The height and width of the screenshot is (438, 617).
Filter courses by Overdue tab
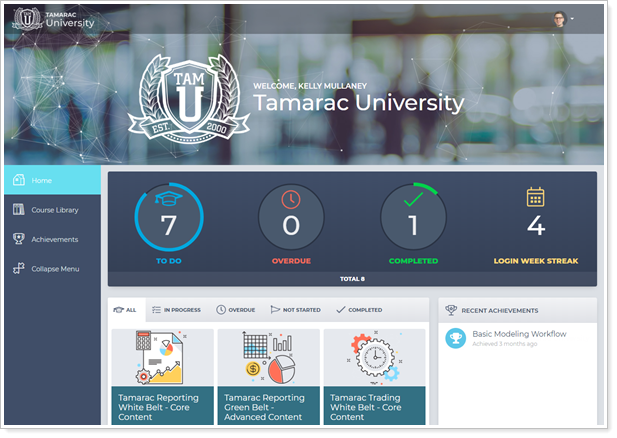pyautogui.click(x=236, y=310)
